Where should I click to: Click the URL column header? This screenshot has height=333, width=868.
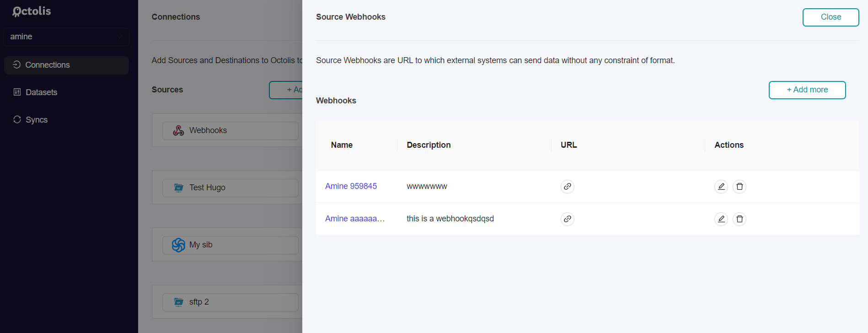point(568,145)
